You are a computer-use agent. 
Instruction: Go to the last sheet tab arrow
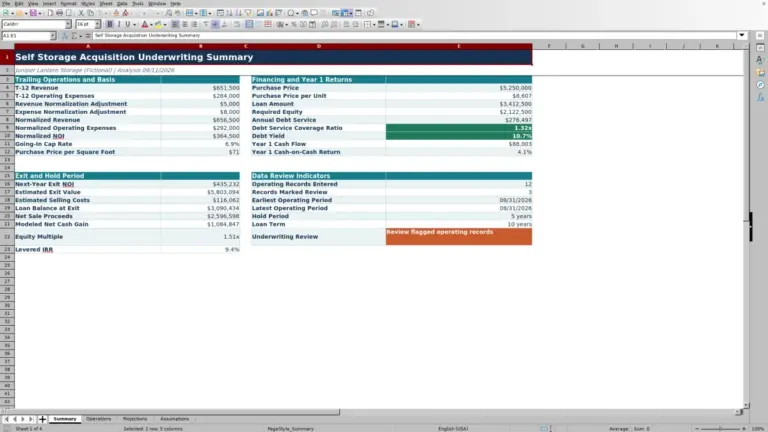point(31,419)
